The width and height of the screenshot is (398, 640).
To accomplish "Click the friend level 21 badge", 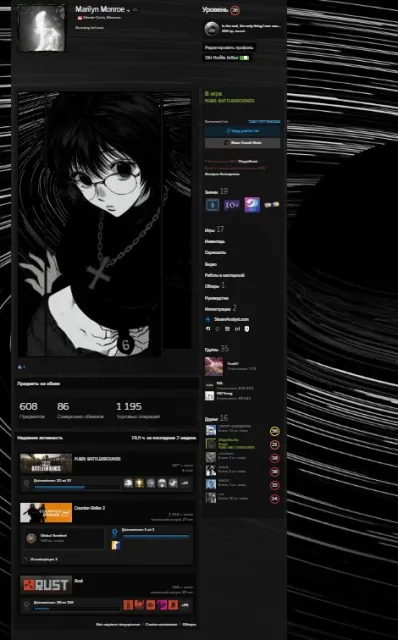I will pyautogui.click(x=275, y=444).
